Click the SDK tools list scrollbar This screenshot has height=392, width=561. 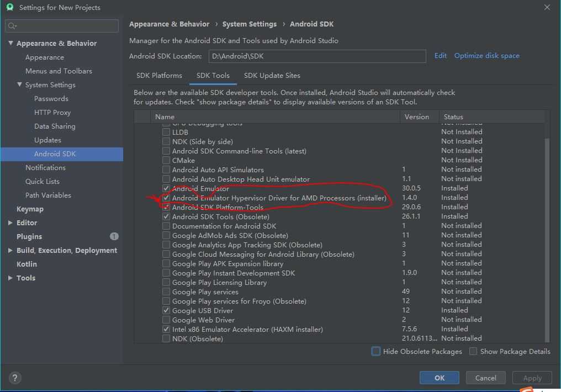547,240
